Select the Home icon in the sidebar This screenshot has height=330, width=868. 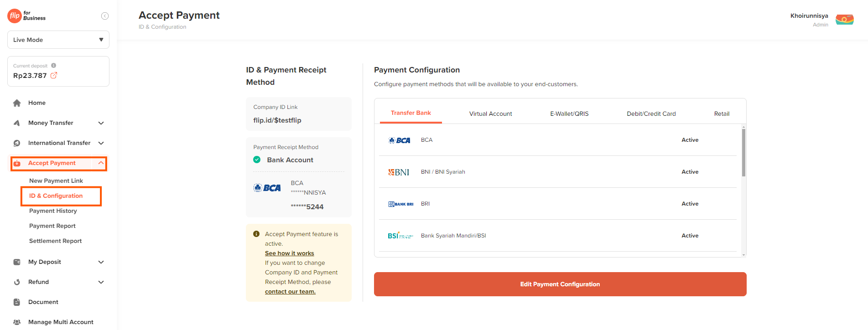(17, 103)
